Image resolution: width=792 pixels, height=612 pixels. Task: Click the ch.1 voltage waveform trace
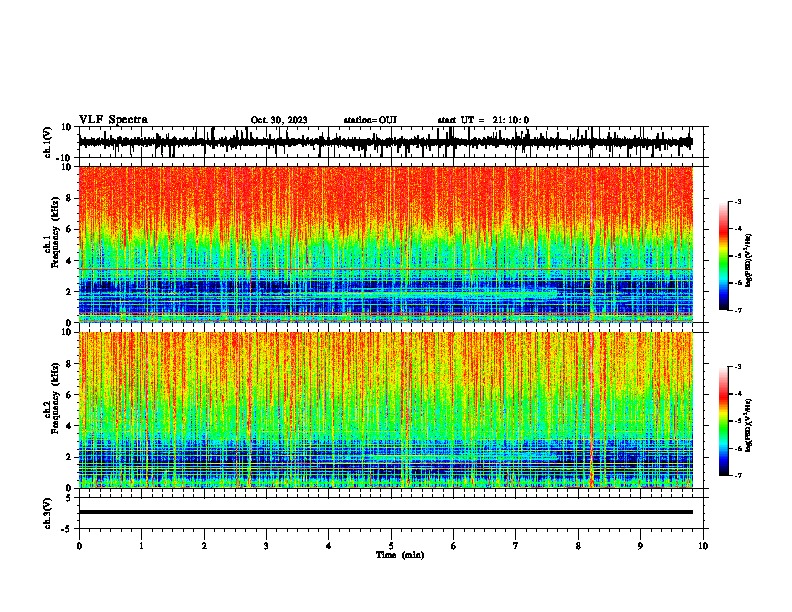tap(385, 142)
